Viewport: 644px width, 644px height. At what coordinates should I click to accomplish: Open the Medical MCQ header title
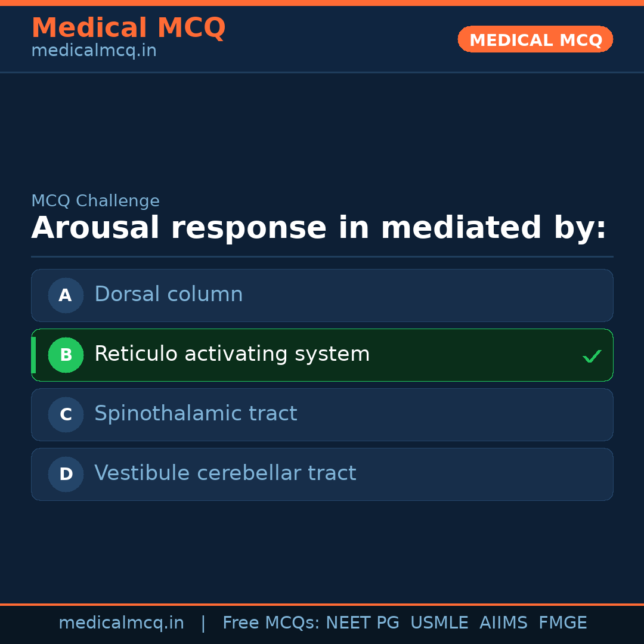click(128, 28)
